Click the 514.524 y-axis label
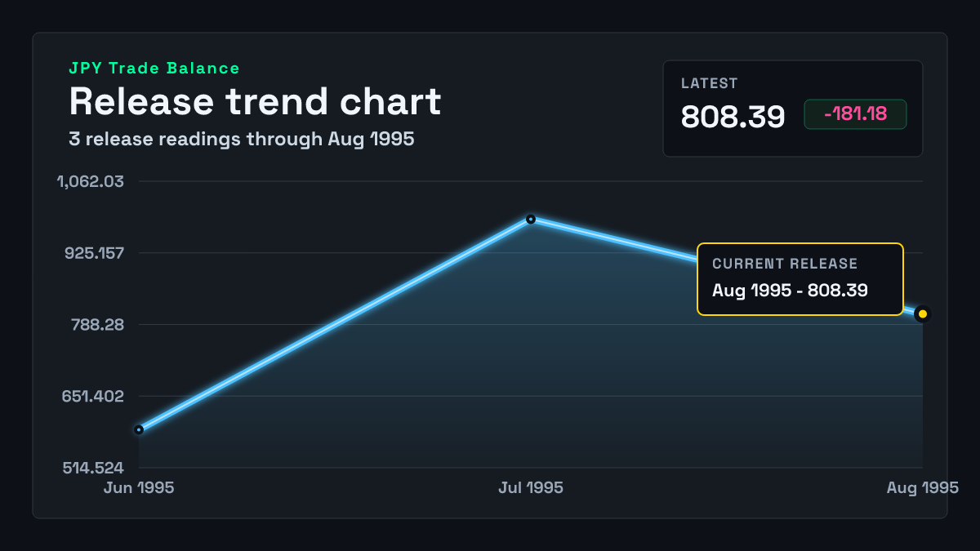The image size is (980, 551). click(94, 469)
